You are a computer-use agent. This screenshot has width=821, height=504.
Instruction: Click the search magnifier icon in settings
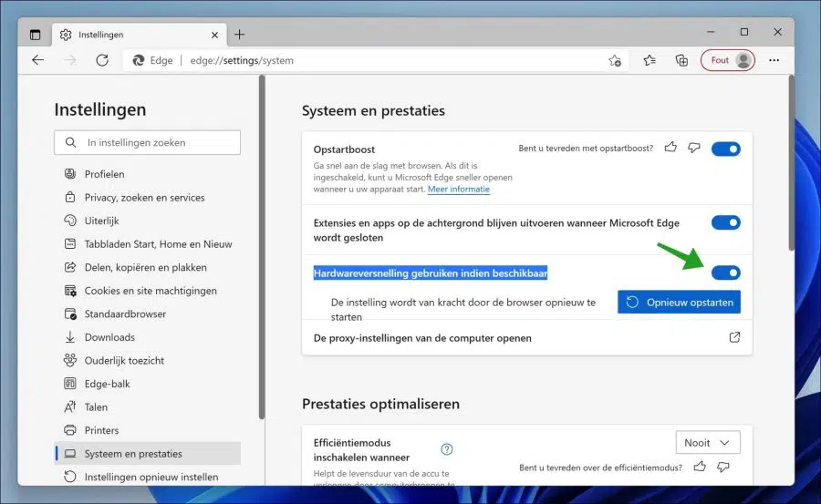70,142
